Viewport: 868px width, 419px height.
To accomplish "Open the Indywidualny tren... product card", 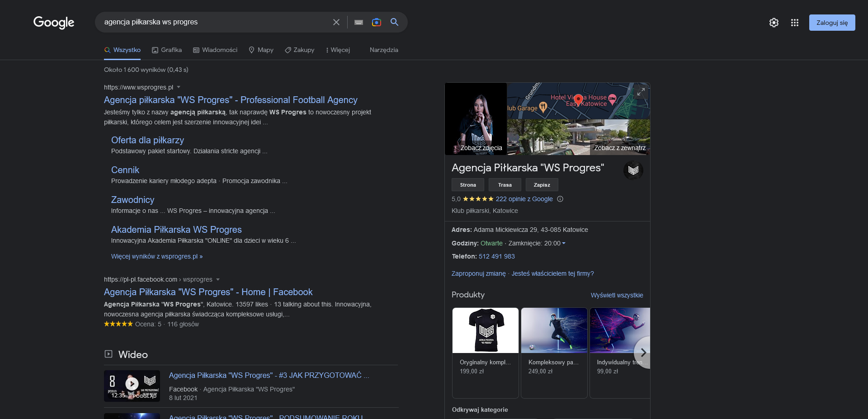I will 620,353.
